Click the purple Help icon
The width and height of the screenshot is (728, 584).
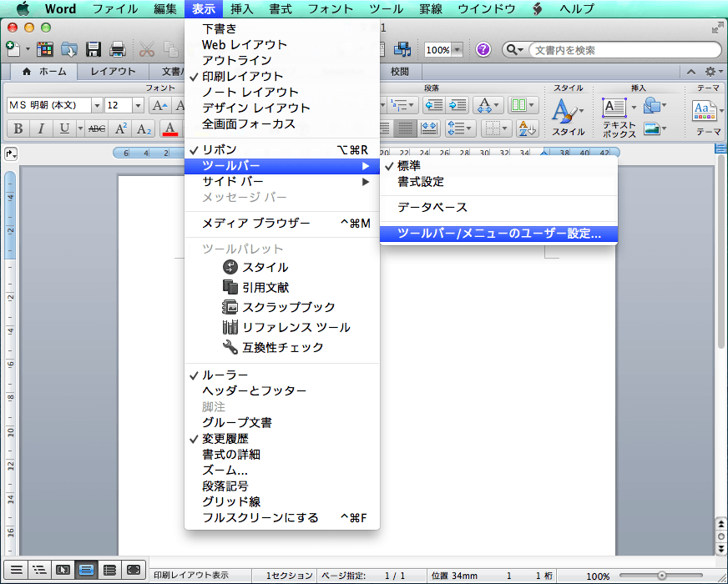pos(483,49)
